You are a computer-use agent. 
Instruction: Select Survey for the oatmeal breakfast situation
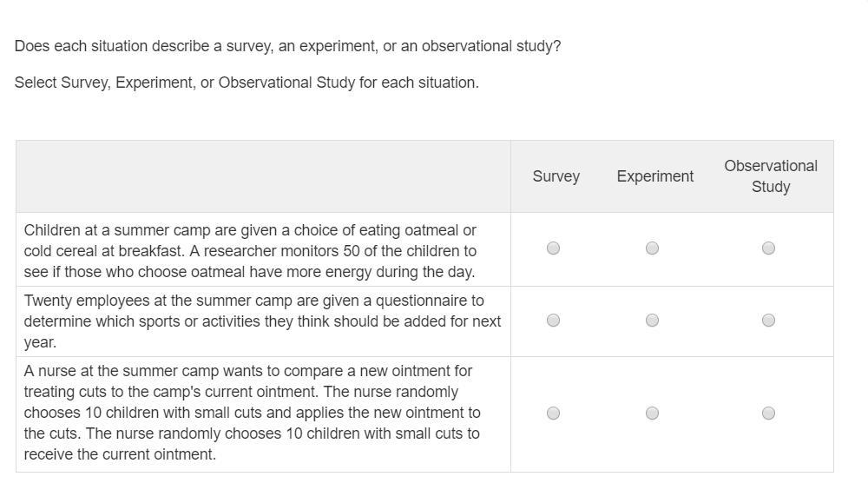(x=554, y=248)
